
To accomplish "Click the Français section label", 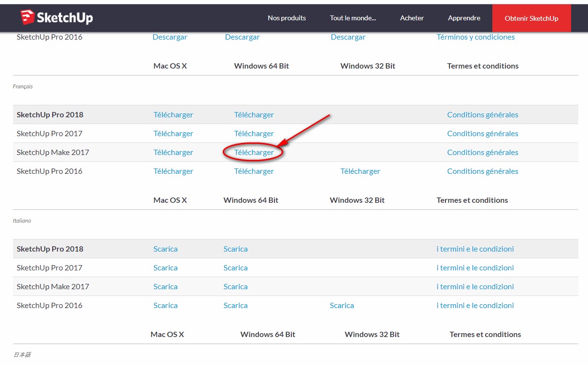I will [x=23, y=87].
